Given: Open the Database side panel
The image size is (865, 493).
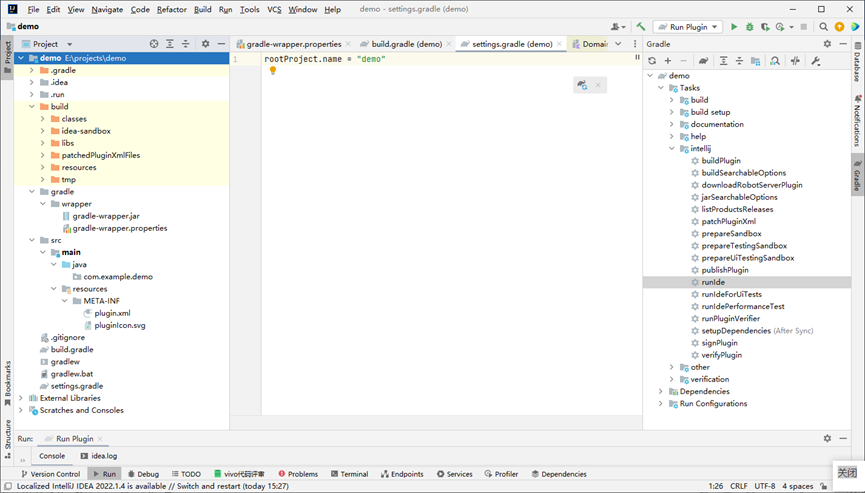Looking at the screenshot, I should point(857,62).
